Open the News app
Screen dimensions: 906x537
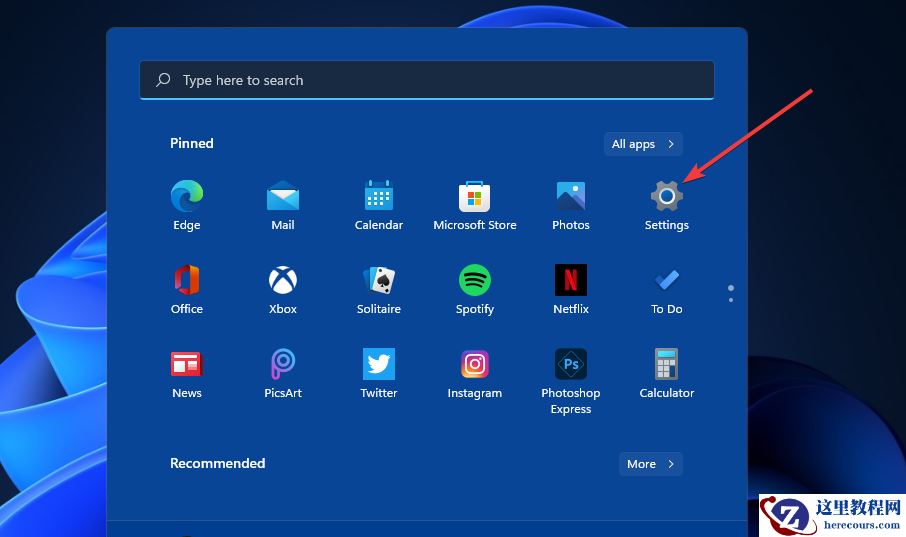pyautogui.click(x=187, y=373)
